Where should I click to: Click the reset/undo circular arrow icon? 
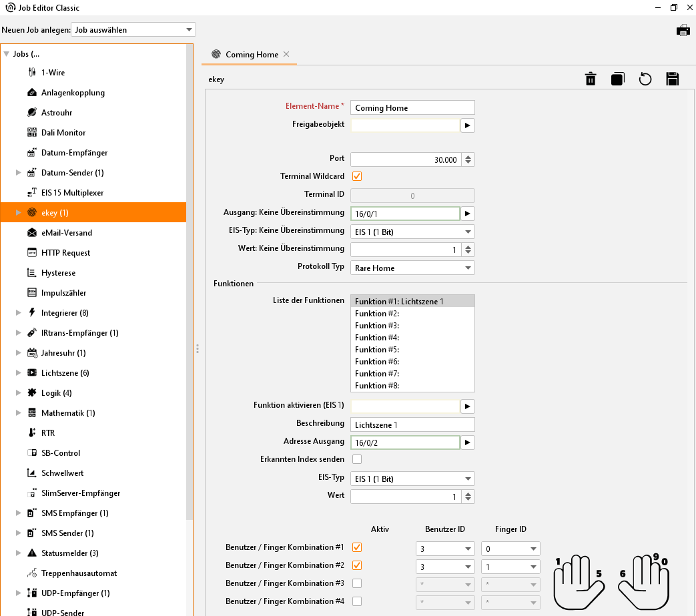coord(645,79)
